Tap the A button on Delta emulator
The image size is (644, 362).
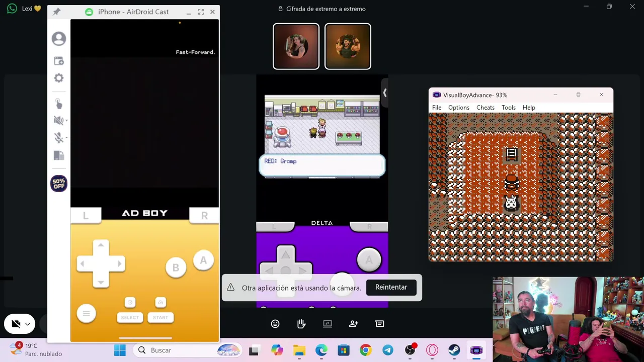tap(369, 259)
